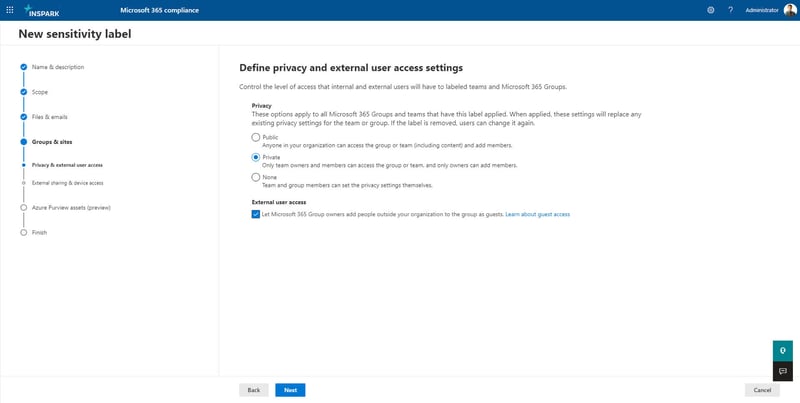This screenshot has width=800, height=403.
Task: Select the Public privacy option
Action: click(x=256, y=137)
